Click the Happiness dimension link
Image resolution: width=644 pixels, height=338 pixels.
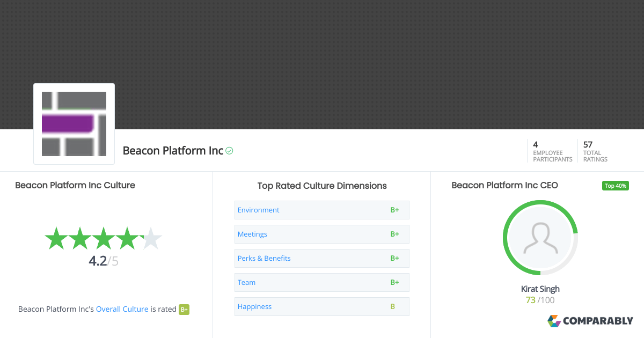(254, 306)
